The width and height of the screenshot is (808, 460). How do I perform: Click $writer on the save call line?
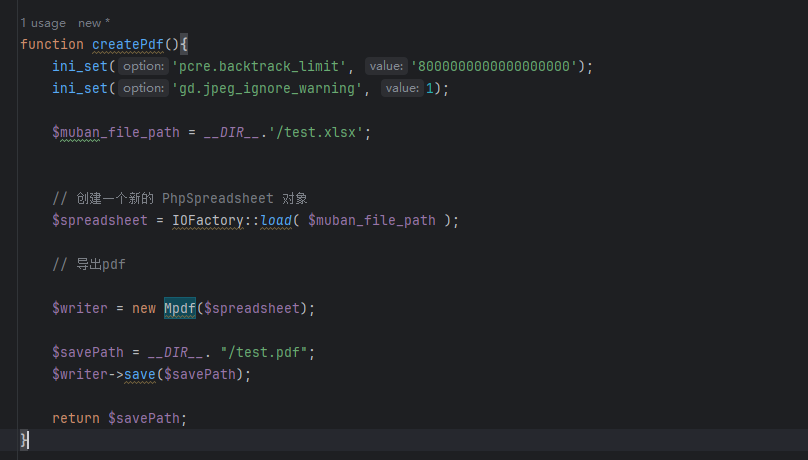80,374
